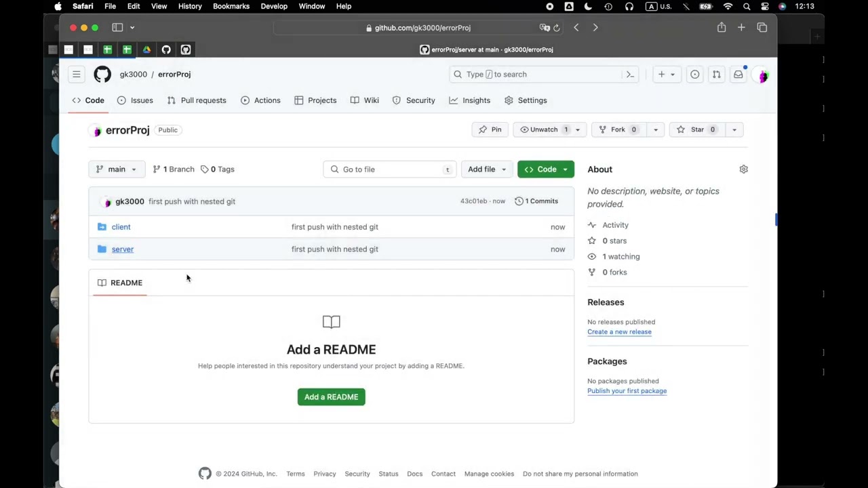Open the main branch dropdown
The width and height of the screenshot is (868, 488).
[117, 169]
